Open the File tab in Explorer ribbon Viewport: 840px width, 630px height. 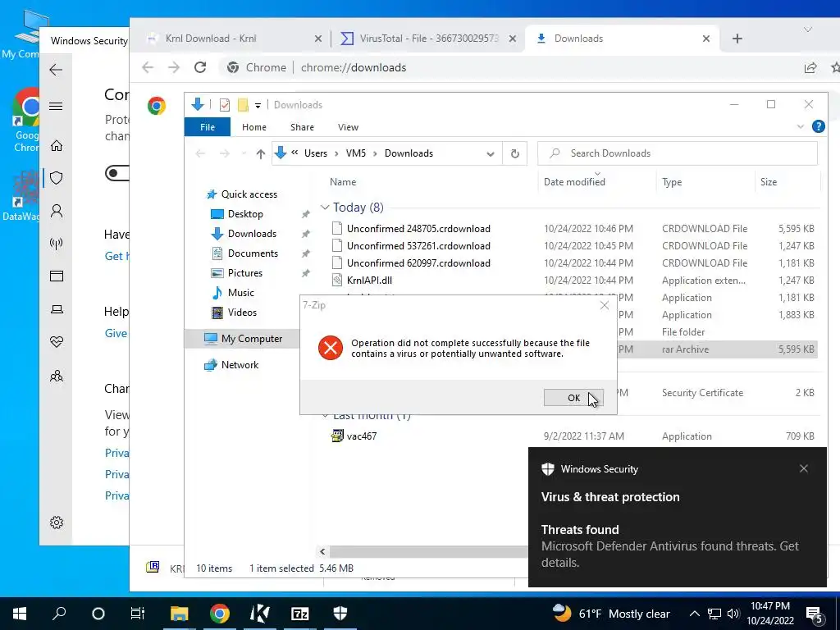pos(208,127)
